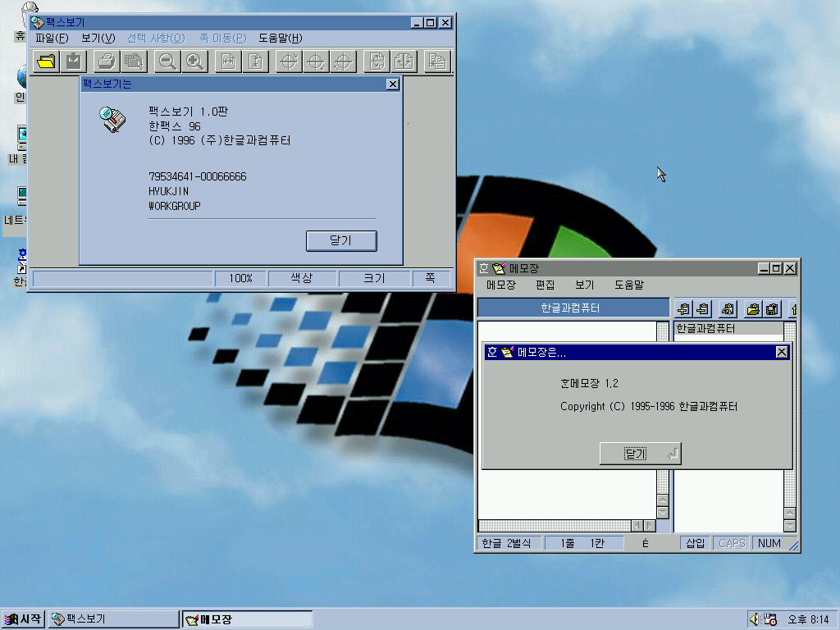
Task: Switch to 팩스보기 via taskbar button
Action: [x=113, y=619]
